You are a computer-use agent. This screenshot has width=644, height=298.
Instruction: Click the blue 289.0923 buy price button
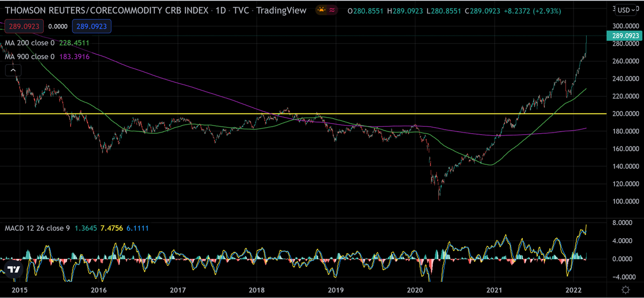click(x=92, y=26)
